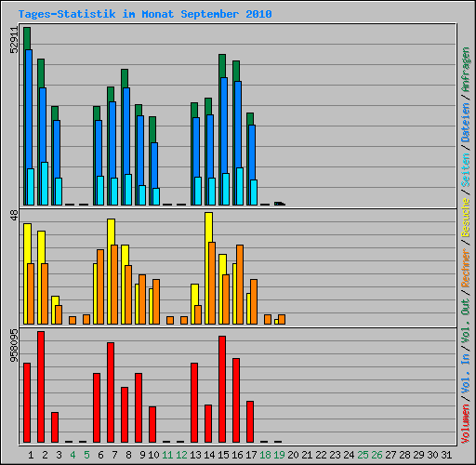The height and width of the screenshot is (465, 476).
Task: Click day label 29 on the x-axis
Action: (418, 455)
